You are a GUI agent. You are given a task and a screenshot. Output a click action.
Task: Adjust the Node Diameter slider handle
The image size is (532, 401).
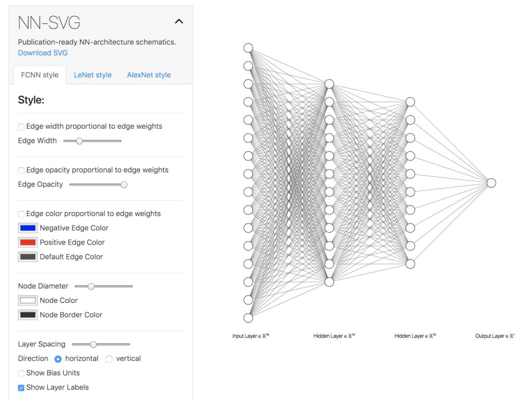click(x=91, y=286)
